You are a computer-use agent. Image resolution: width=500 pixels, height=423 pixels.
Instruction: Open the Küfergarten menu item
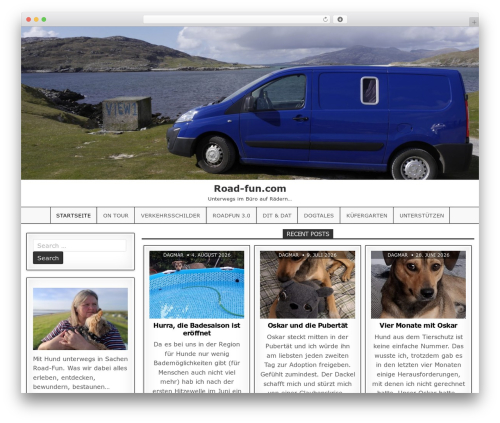[x=367, y=216]
